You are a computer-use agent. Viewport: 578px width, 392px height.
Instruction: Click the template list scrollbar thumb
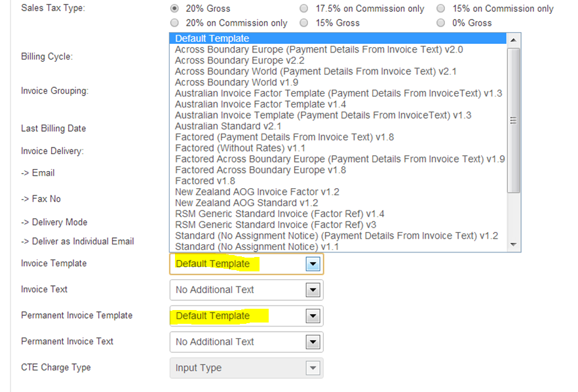[x=513, y=120]
